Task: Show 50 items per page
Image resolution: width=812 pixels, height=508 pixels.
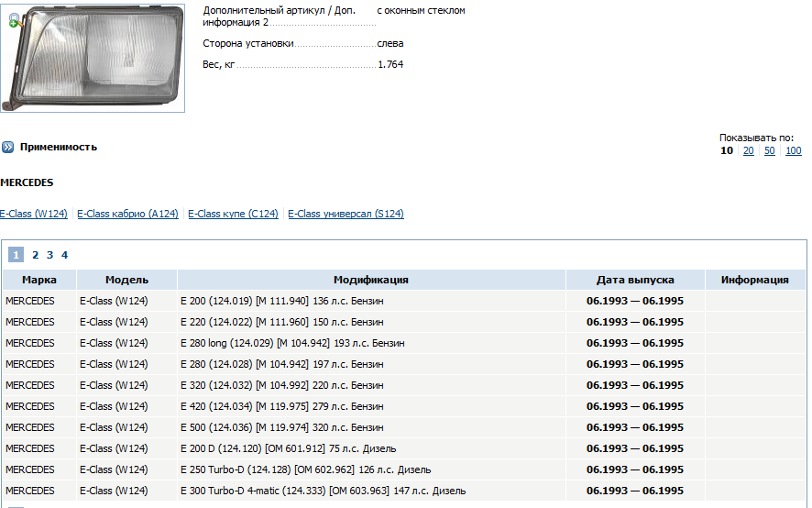Action: point(770,151)
